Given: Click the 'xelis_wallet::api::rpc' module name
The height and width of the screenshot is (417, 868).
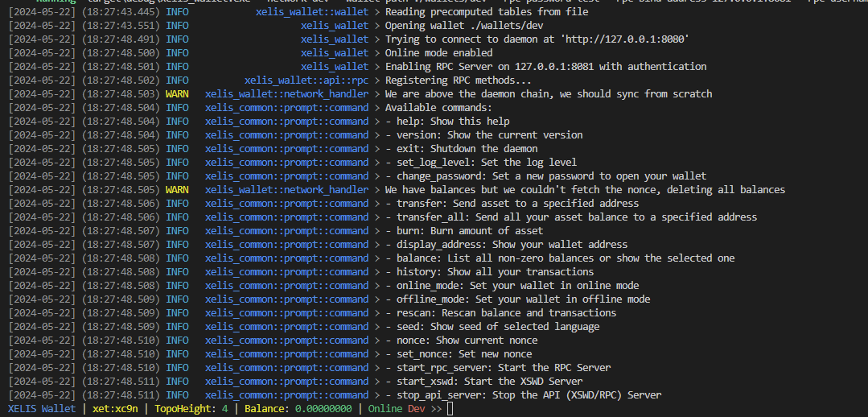Looking at the screenshot, I should 306,81.
